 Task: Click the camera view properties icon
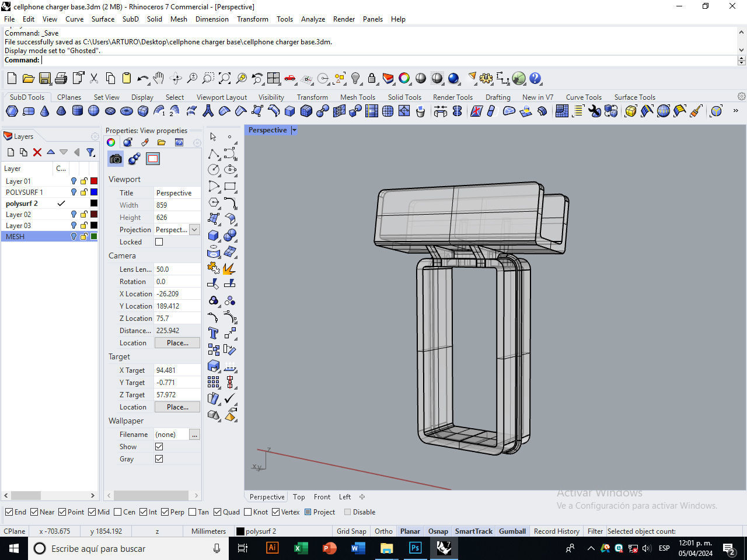pos(116,159)
